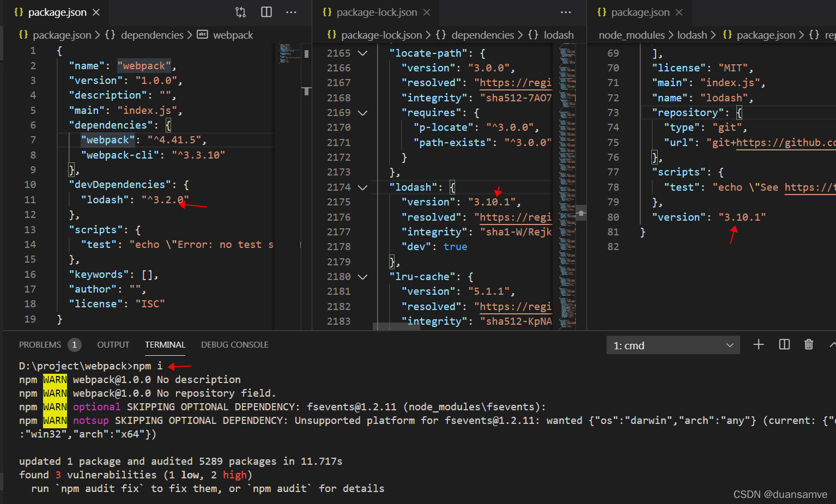Click the "keywords": [] line
This screenshot has height=504, width=836.
pos(113,275)
